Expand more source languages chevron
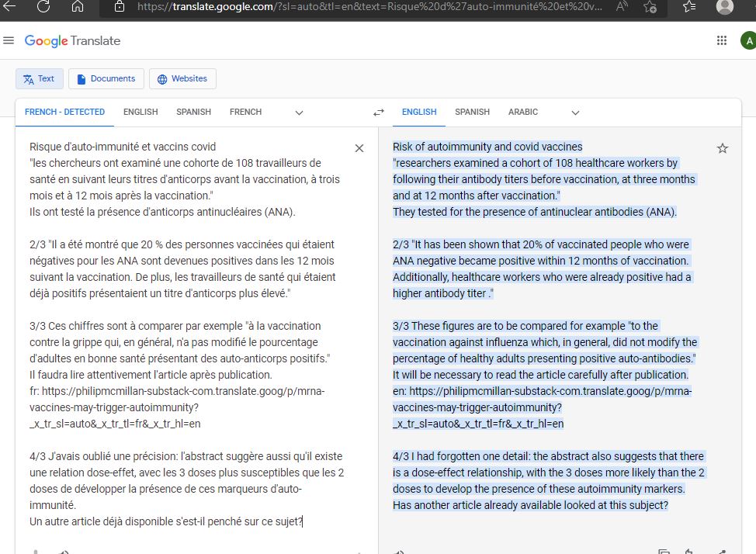The image size is (756, 554). (299, 113)
